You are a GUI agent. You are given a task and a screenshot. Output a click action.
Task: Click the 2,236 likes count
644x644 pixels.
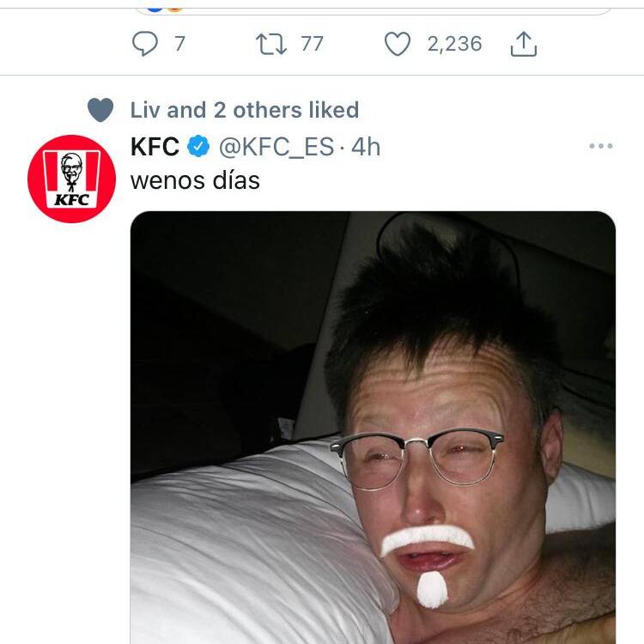coord(454,44)
